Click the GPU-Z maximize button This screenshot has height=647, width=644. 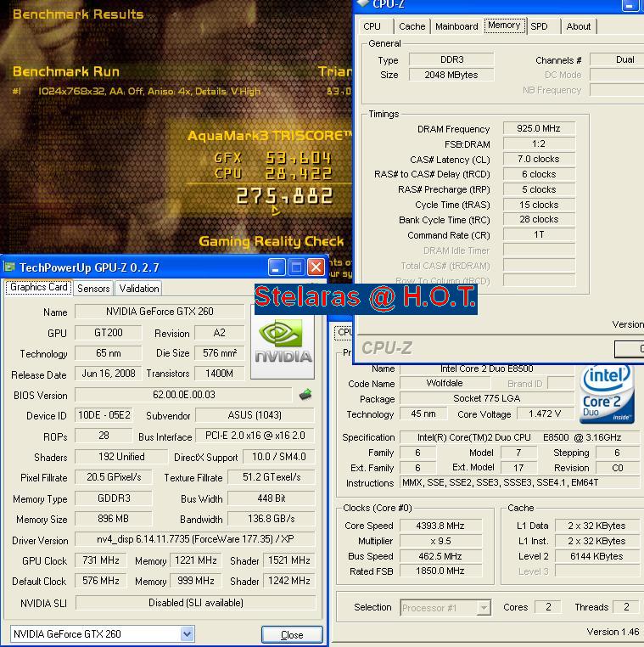coord(296,267)
